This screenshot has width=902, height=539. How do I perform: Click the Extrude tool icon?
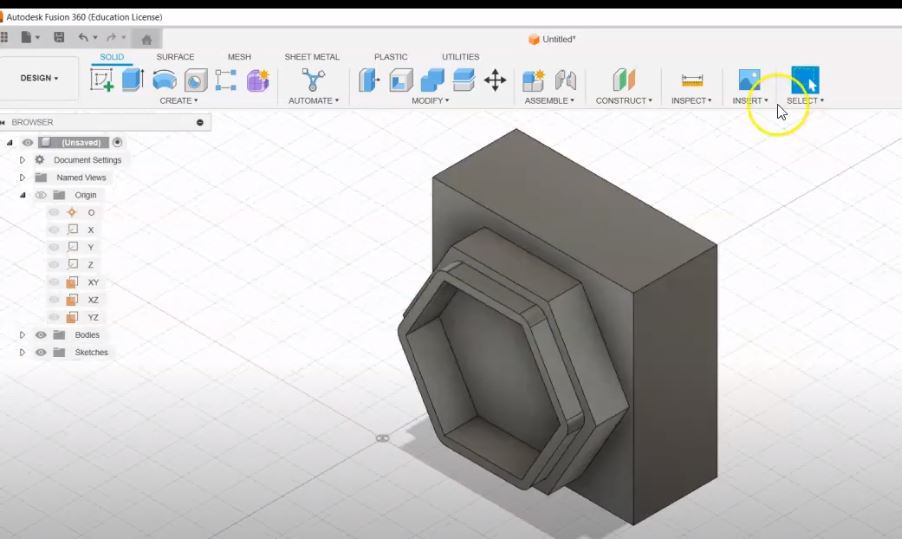(x=133, y=79)
